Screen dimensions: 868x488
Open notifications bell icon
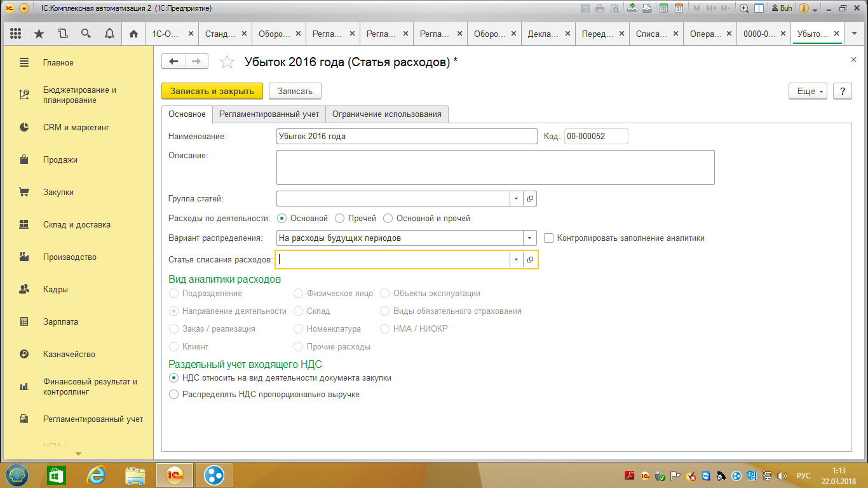(109, 34)
